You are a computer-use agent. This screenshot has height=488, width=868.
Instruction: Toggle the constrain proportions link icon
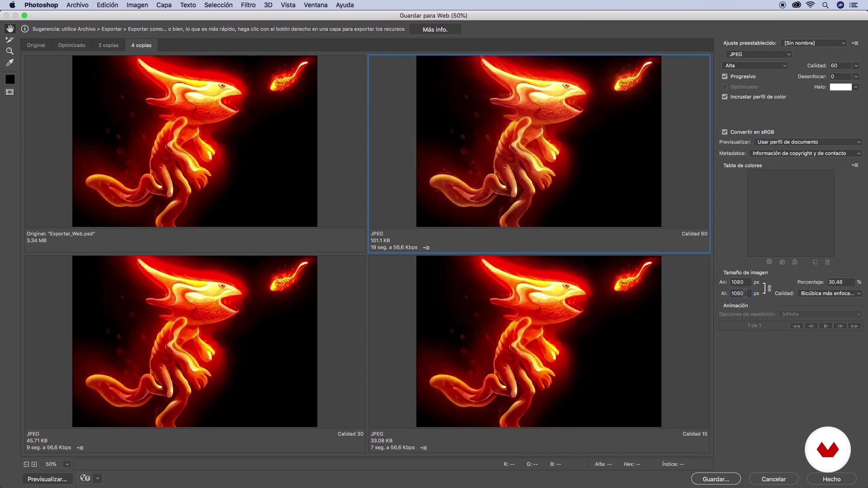pos(769,288)
